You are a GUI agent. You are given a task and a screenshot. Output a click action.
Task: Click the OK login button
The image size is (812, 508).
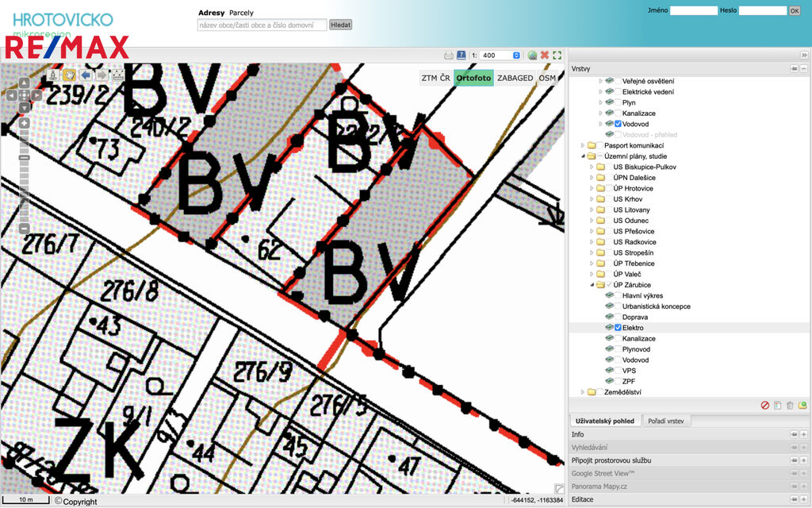point(794,11)
